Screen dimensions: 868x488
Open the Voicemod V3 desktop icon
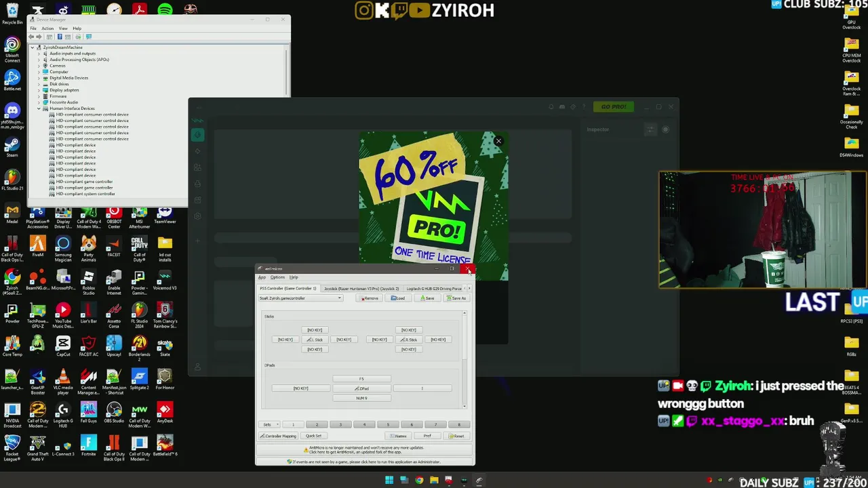pos(165,279)
